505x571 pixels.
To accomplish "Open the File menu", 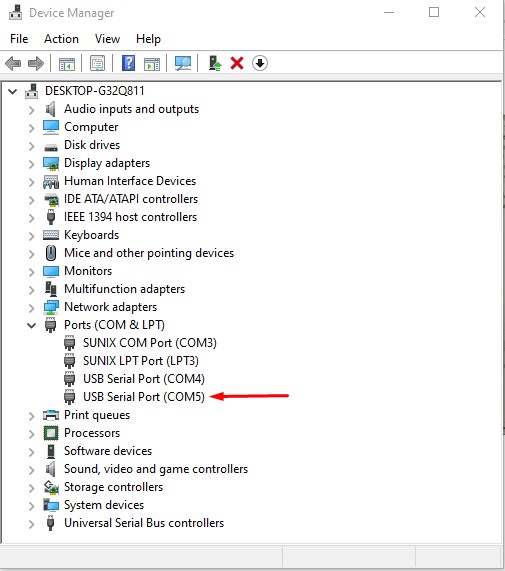I will [19, 39].
